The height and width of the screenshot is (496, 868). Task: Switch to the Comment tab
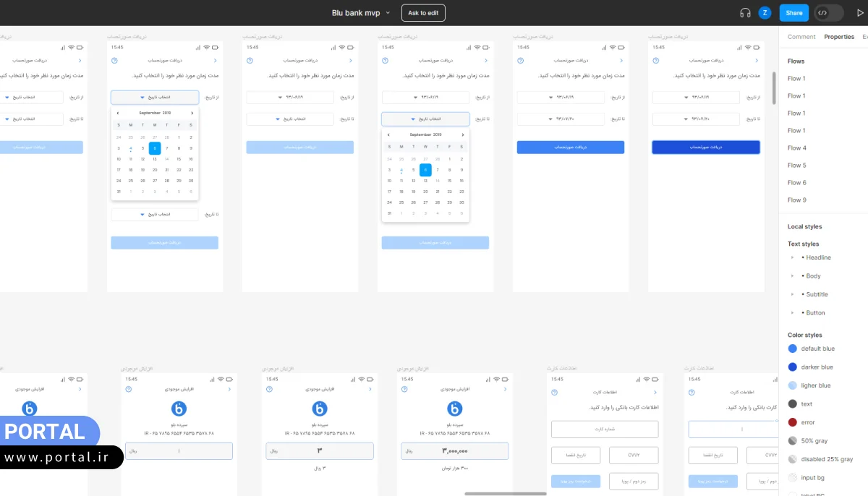(x=801, y=37)
